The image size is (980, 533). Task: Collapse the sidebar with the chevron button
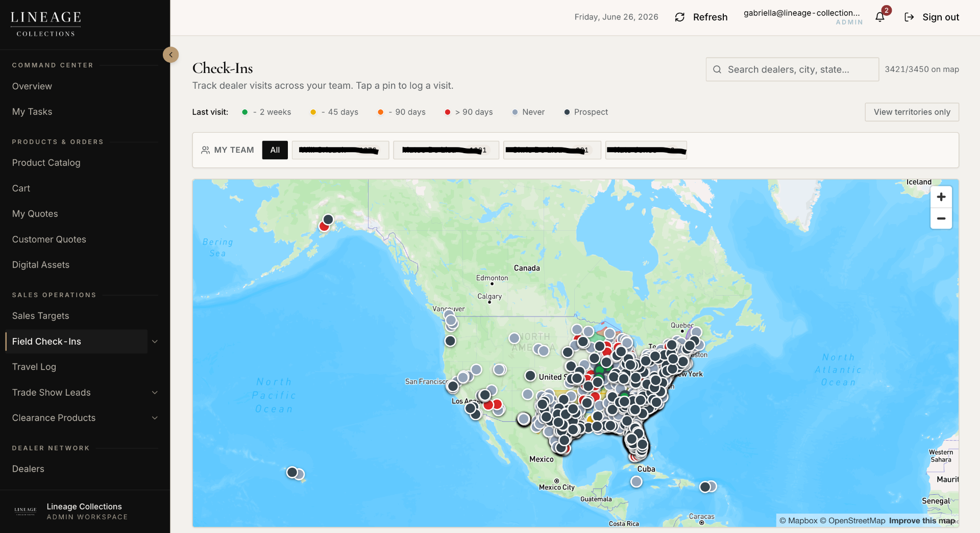[x=170, y=55]
